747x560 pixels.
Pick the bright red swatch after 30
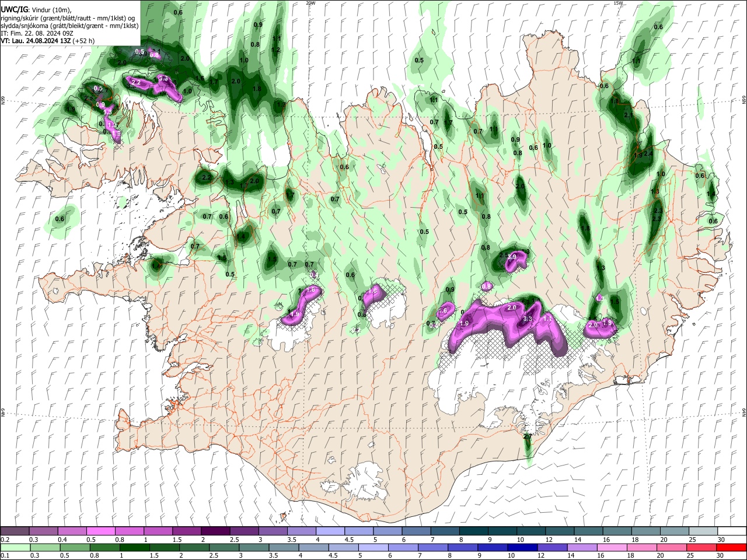pyautogui.click(x=731, y=547)
